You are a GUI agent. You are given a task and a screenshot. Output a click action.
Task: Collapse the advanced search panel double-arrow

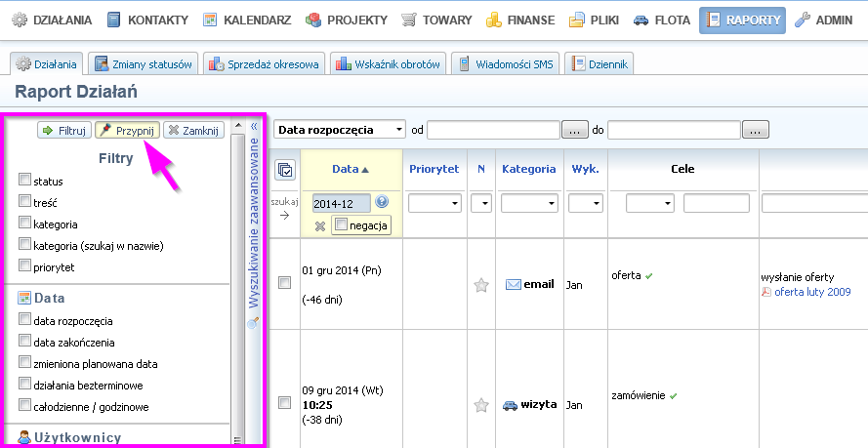254,126
